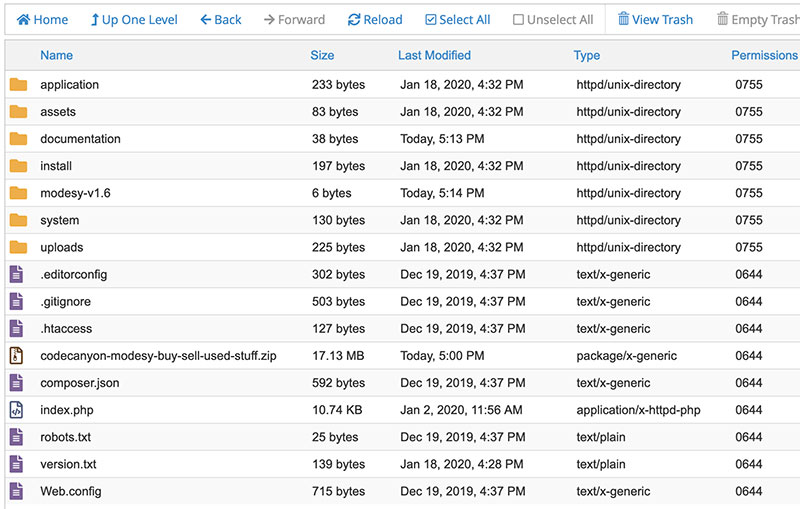
Task: Sort files by Size column
Action: (x=322, y=55)
